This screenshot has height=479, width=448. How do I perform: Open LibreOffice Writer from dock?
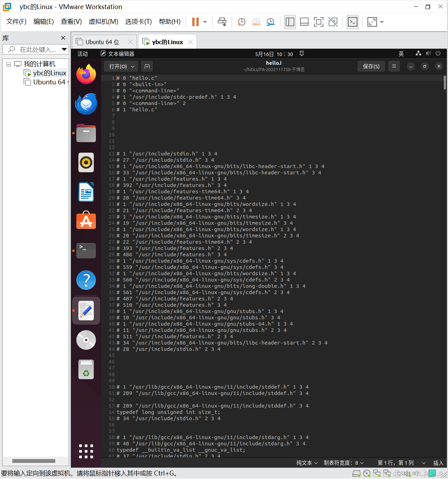click(x=86, y=192)
